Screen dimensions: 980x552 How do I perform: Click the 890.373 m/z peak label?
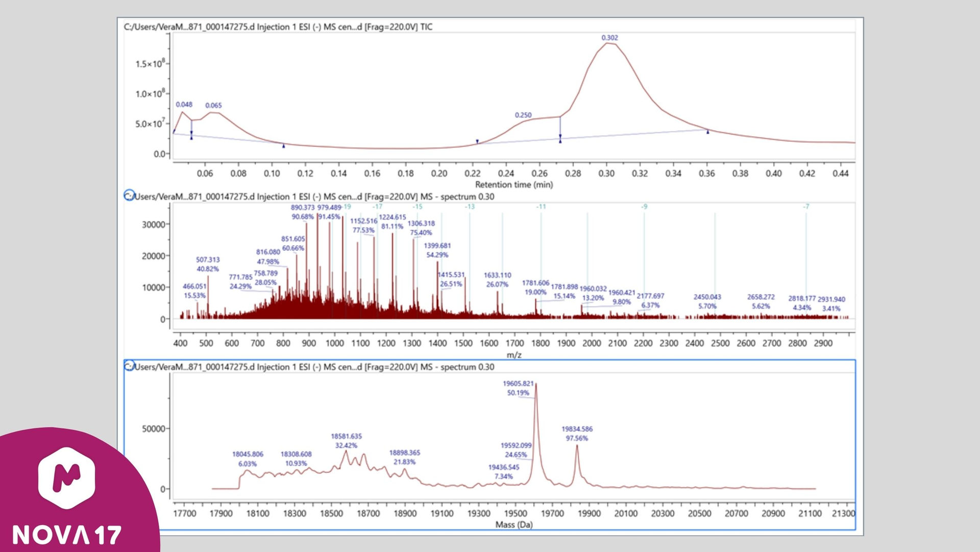(303, 207)
